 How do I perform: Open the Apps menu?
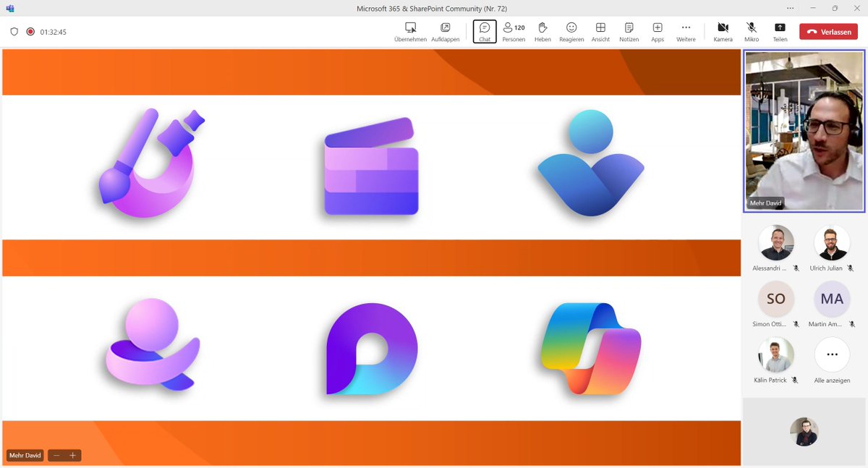click(658, 32)
